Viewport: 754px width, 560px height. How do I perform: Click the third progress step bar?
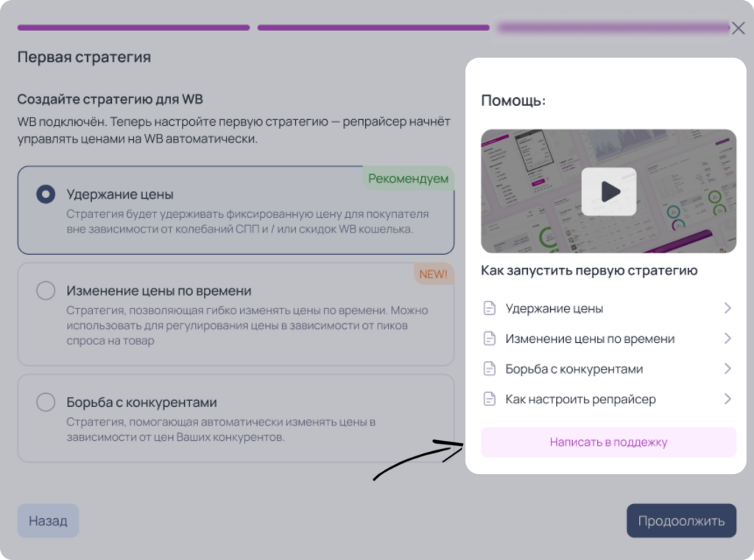(613, 28)
